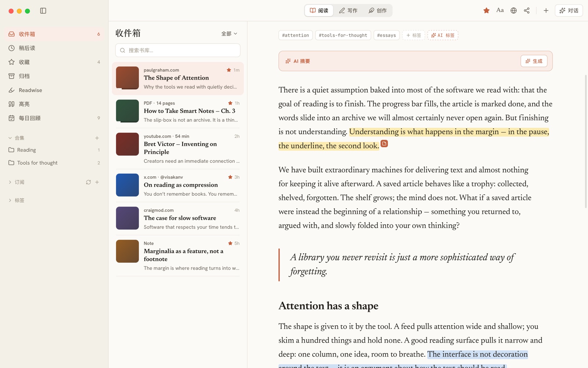Toggle the sidebar panel icon

pos(43,11)
